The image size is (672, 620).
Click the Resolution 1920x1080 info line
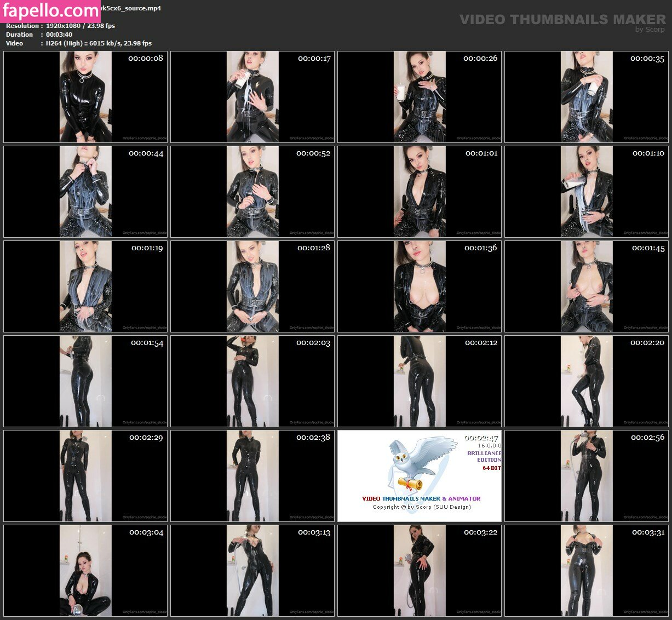click(60, 26)
